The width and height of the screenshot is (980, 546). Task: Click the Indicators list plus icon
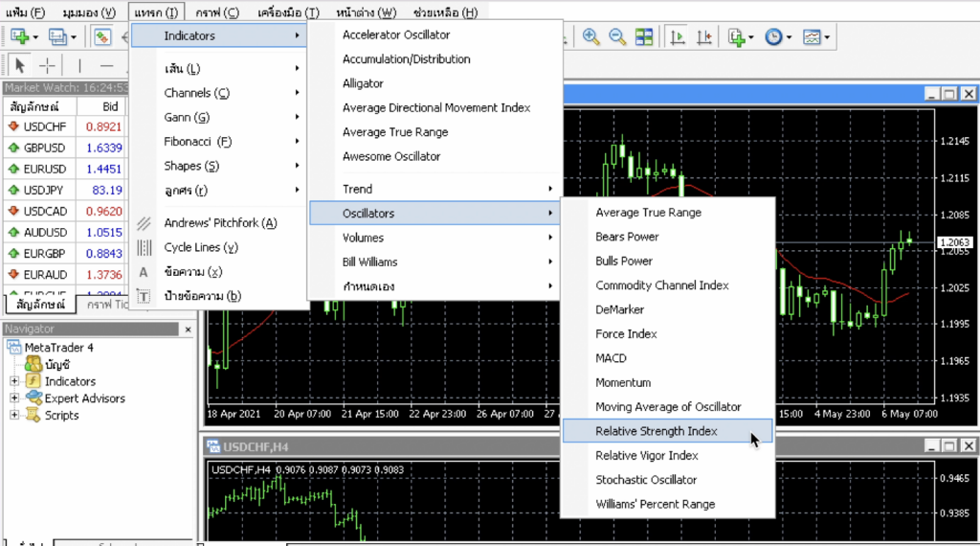click(x=737, y=37)
